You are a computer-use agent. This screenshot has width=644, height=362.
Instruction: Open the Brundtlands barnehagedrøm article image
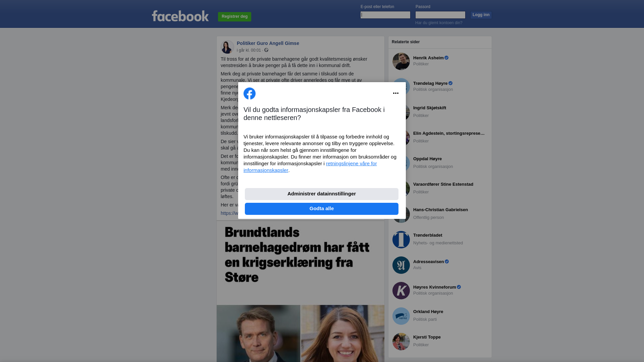tap(301, 291)
